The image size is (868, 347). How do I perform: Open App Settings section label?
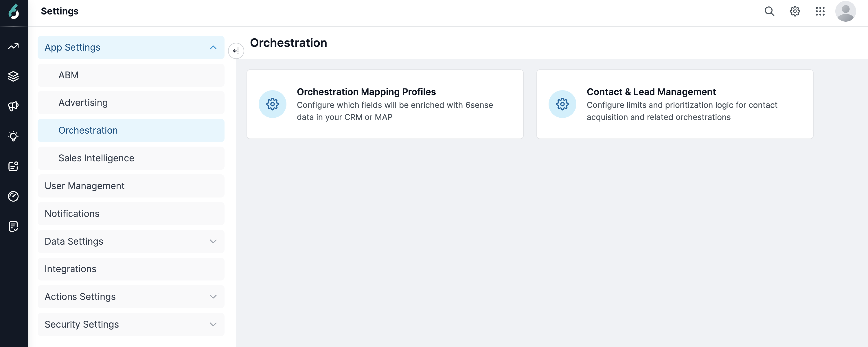click(x=72, y=47)
